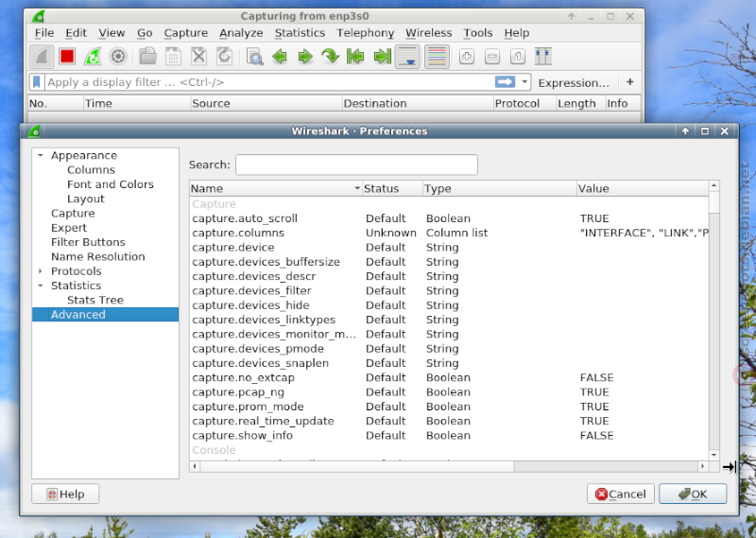Select Columns in preferences tree
Image resolution: width=756 pixels, height=538 pixels.
coord(91,170)
